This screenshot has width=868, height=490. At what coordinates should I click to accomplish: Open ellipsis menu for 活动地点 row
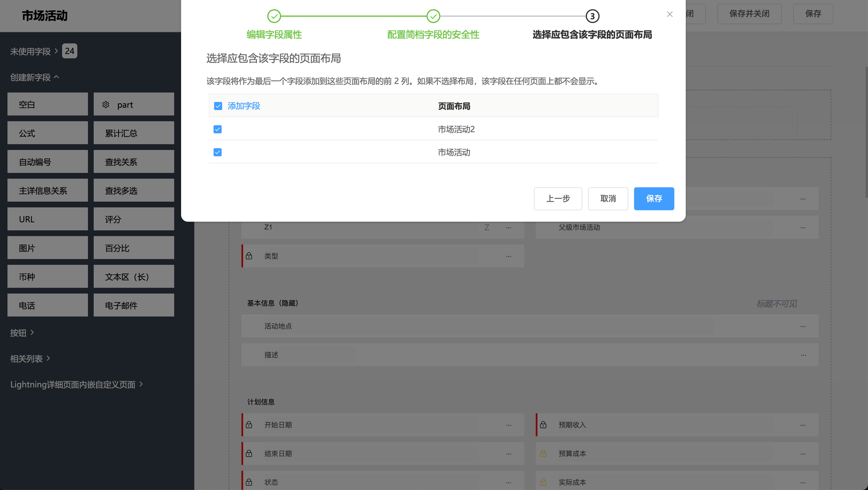pyautogui.click(x=803, y=326)
